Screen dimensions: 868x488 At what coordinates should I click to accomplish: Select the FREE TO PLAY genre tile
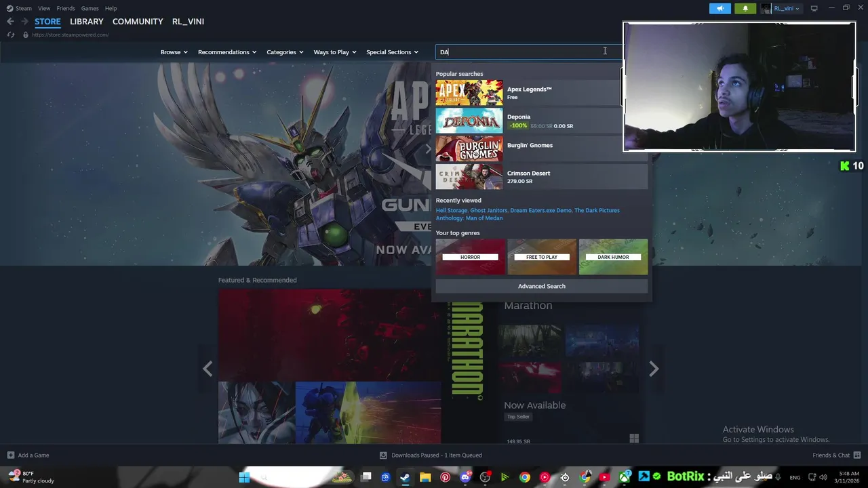tap(542, 257)
